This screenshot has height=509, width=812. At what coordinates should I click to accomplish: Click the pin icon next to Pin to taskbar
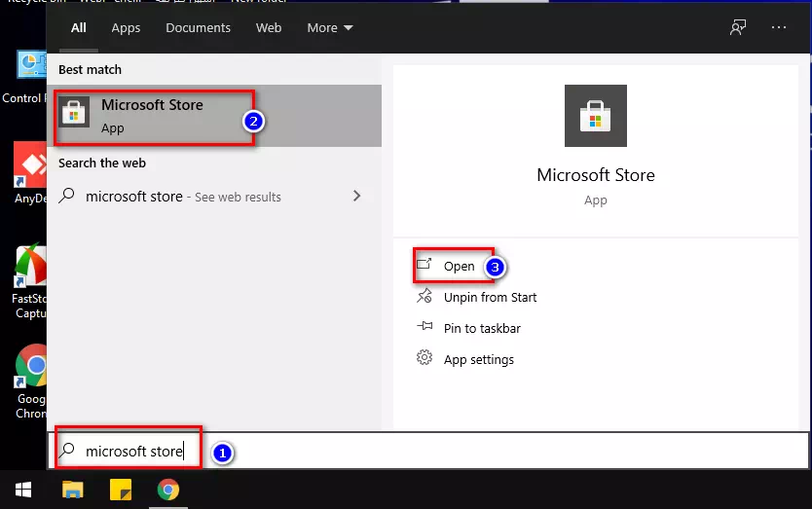coord(424,326)
